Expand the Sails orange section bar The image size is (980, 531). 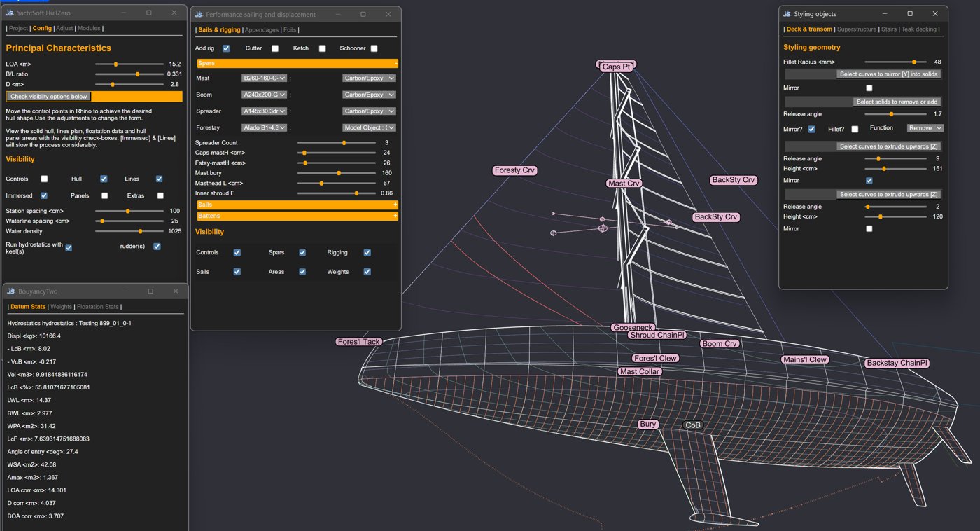297,205
